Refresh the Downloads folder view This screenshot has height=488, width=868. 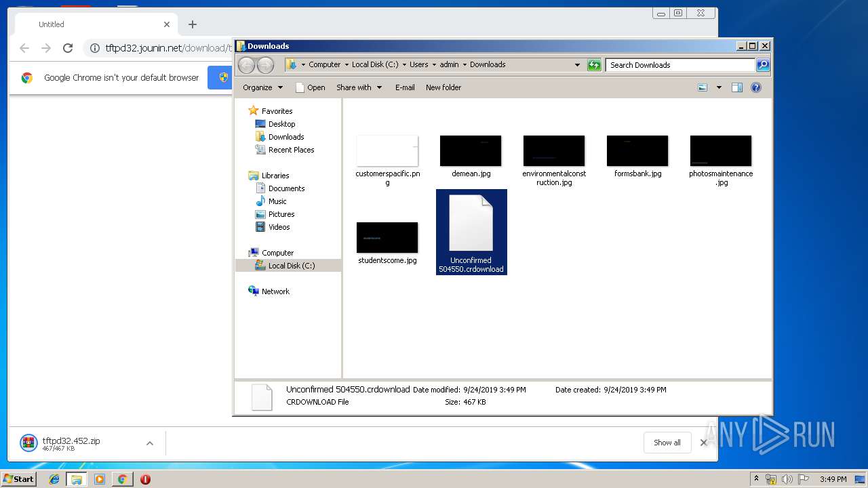point(594,65)
